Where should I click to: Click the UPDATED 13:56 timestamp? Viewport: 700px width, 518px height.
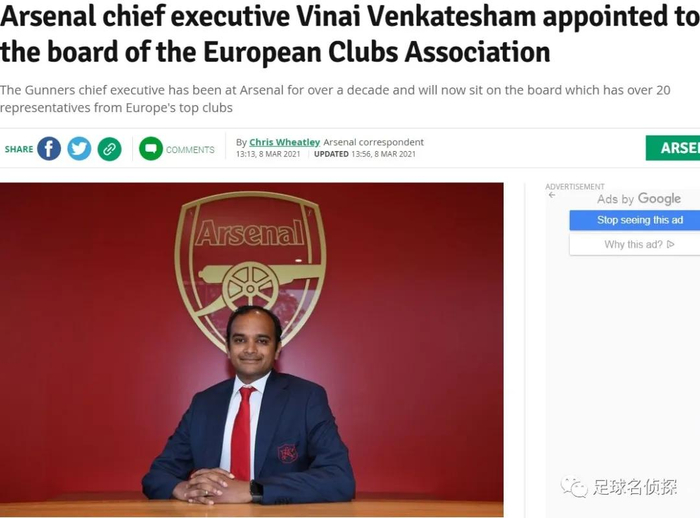point(364,154)
